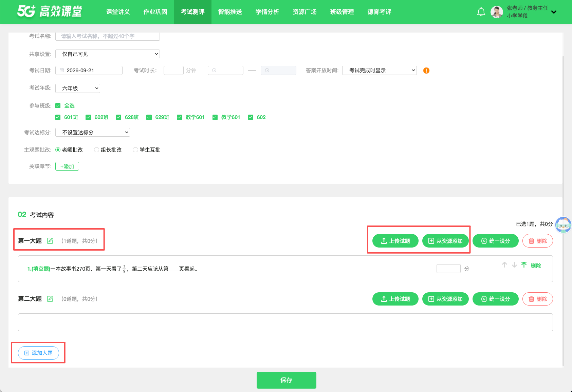Open the notification bell

[x=481, y=12]
